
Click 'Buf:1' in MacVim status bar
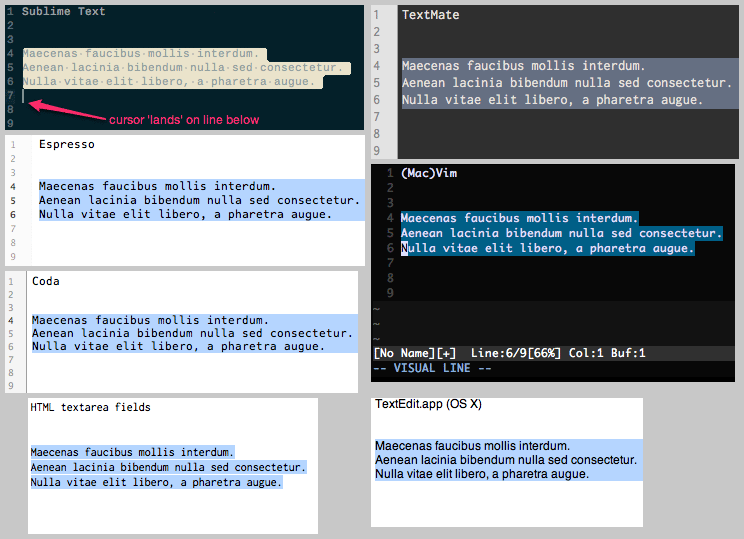(x=628, y=353)
